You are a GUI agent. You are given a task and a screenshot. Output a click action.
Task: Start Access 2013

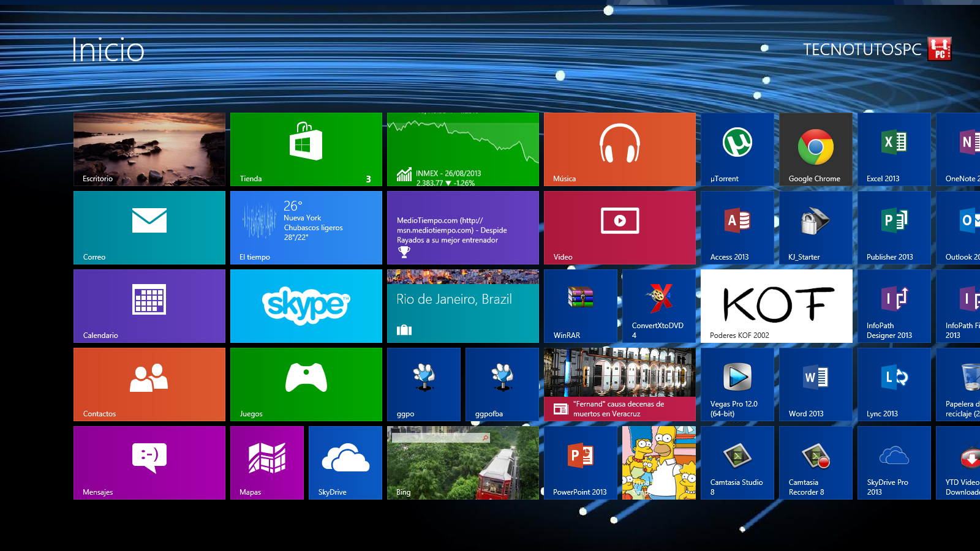tap(737, 227)
